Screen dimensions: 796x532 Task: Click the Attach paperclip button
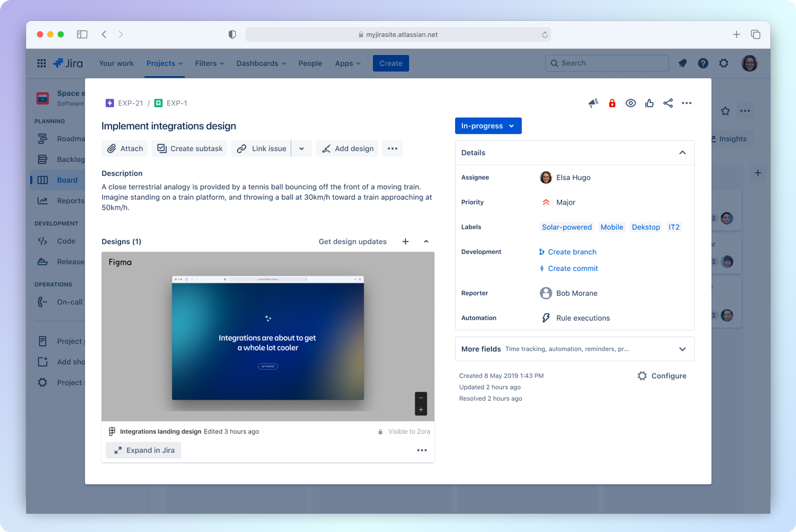tap(125, 149)
